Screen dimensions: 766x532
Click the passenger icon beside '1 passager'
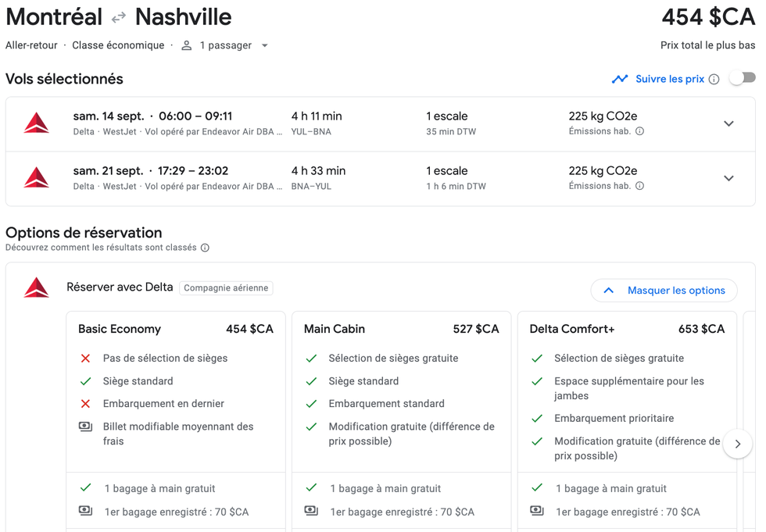pyautogui.click(x=185, y=45)
